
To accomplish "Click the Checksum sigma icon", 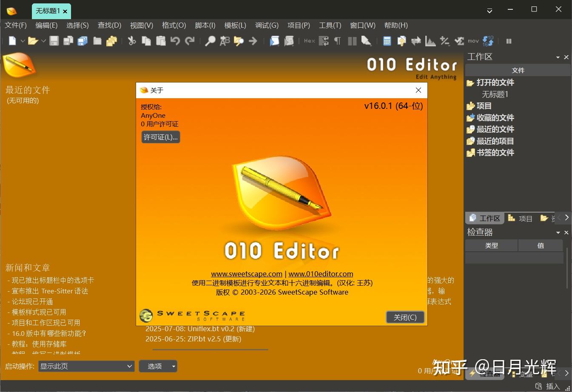I will [x=459, y=41].
